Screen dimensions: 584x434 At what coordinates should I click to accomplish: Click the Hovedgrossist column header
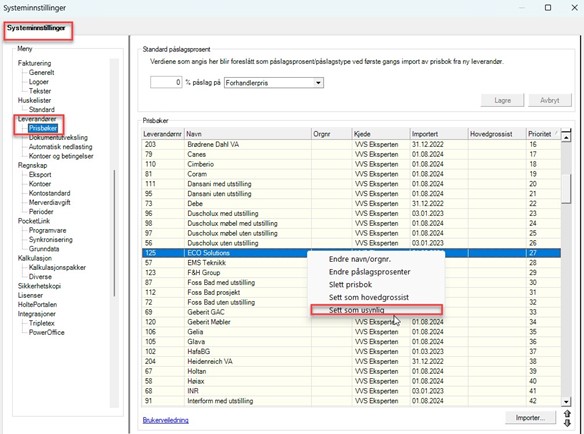[496, 134]
